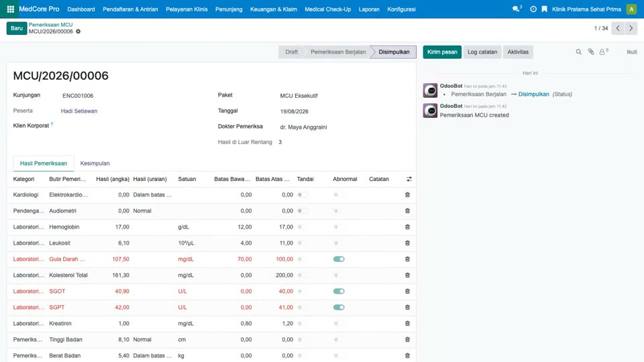
Task: Go to previous record arrow
Action: 618,28
